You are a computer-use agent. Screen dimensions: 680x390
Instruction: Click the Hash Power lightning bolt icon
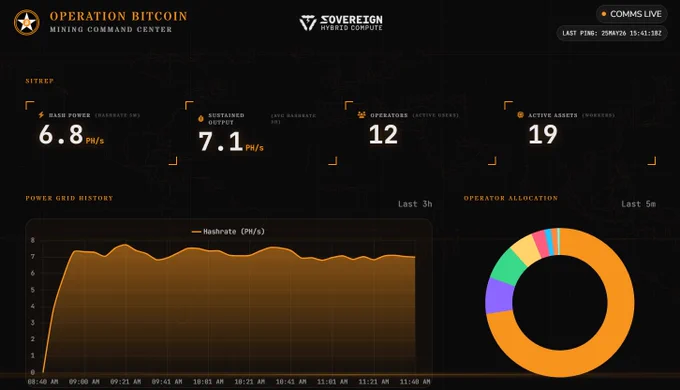(x=41, y=115)
